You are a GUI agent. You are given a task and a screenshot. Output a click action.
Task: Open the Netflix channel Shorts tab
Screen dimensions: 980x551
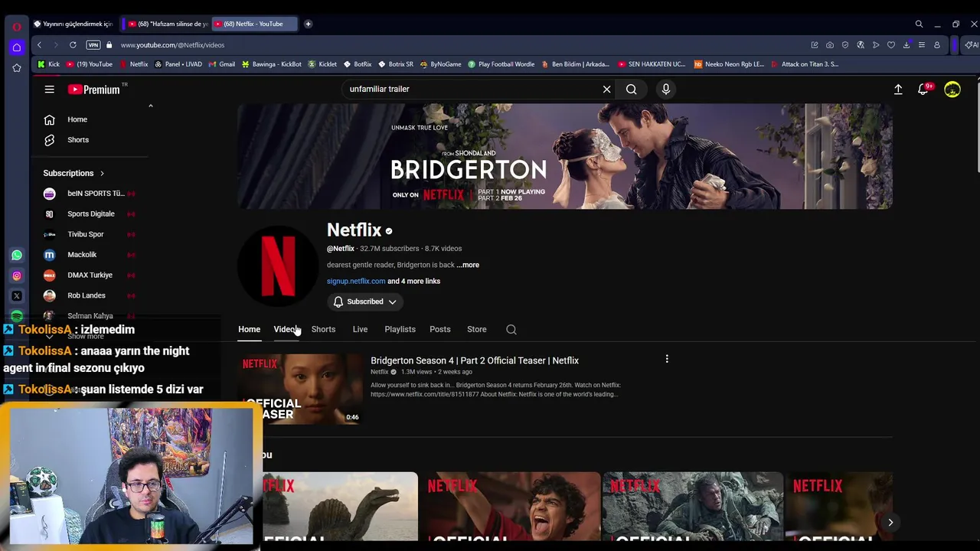pos(323,330)
